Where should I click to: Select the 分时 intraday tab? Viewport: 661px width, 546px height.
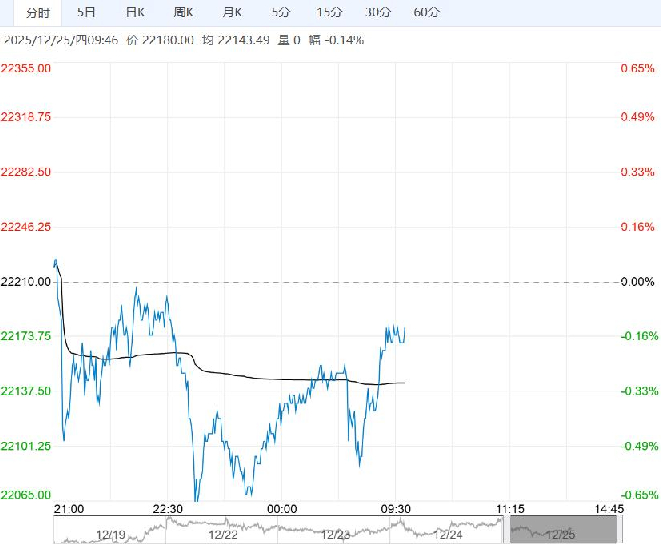pos(37,13)
